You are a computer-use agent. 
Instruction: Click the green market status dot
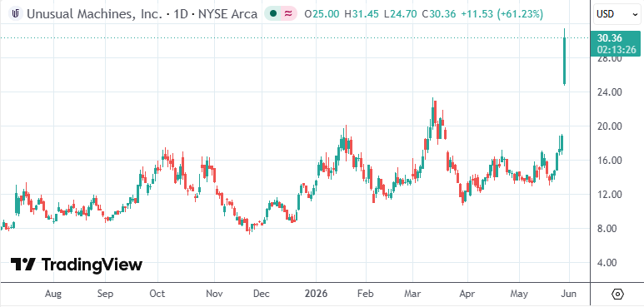pos(272,14)
